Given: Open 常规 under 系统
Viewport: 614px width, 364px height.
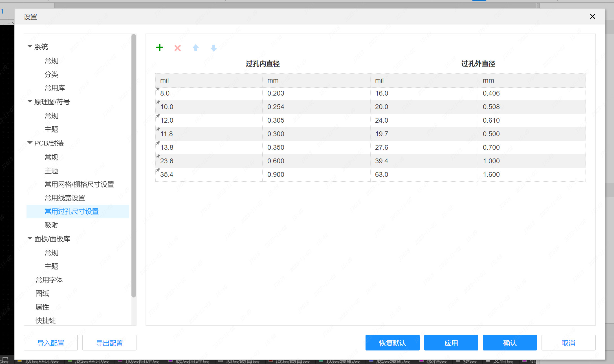Looking at the screenshot, I should (51, 61).
